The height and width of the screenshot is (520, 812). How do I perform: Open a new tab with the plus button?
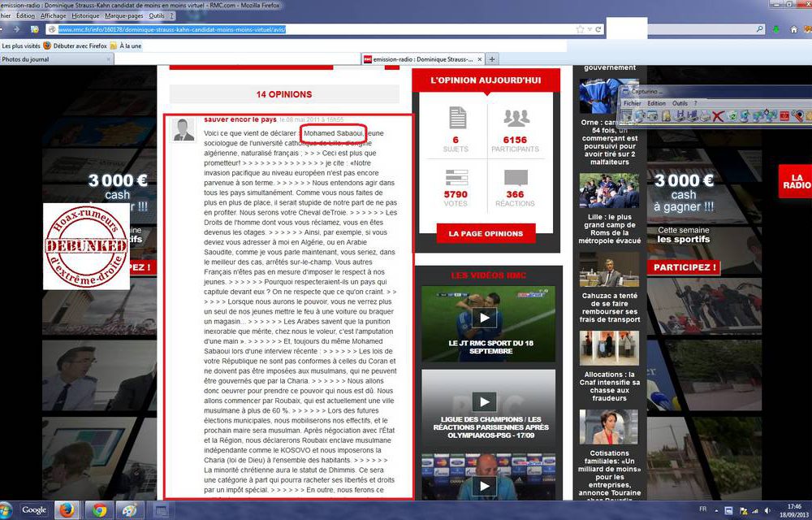point(492,59)
